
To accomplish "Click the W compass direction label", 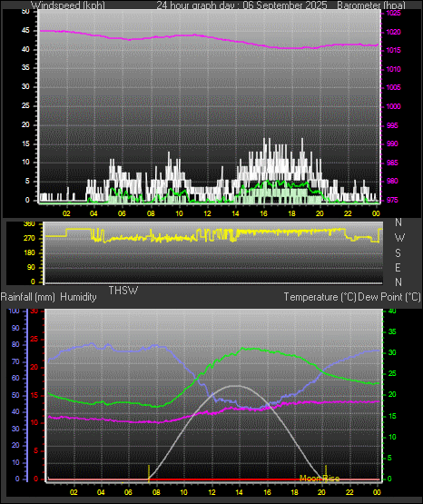I will pos(399,238).
